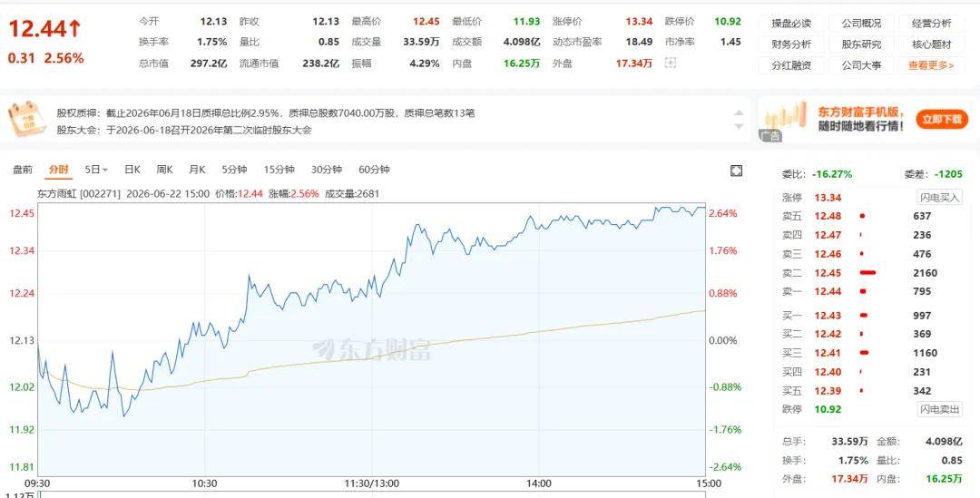Click the 委差 -1205 value

click(949, 174)
